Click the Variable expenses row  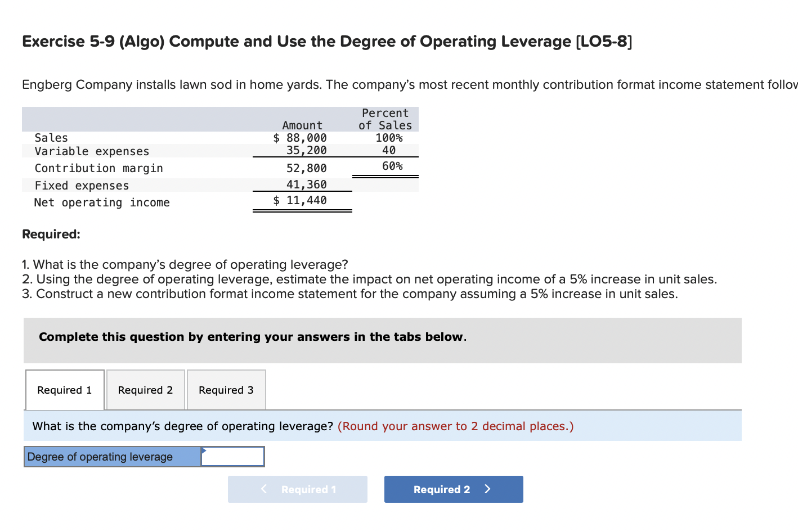[92, 151]
